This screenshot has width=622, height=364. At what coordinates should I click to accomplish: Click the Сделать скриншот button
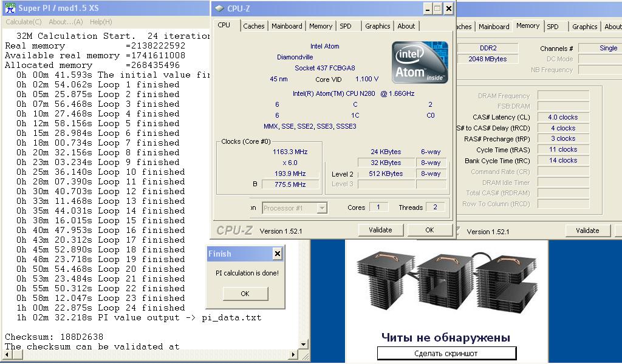point(446,353)
